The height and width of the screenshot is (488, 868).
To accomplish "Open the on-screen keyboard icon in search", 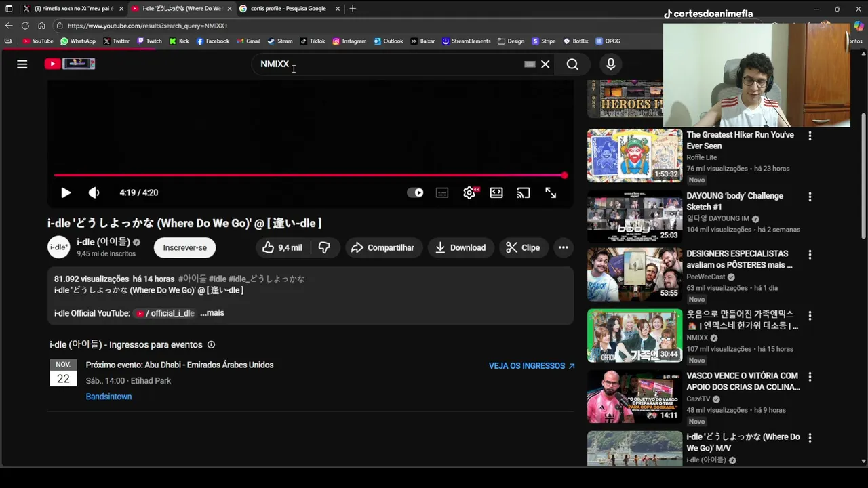I will click(x=530, y=64).
